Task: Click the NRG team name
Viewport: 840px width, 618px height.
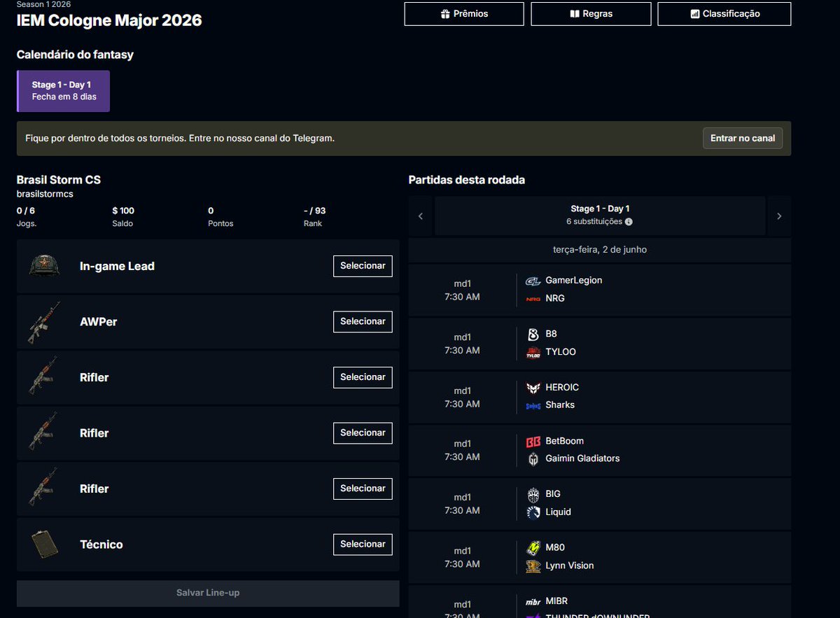Action: pos(555,298)
